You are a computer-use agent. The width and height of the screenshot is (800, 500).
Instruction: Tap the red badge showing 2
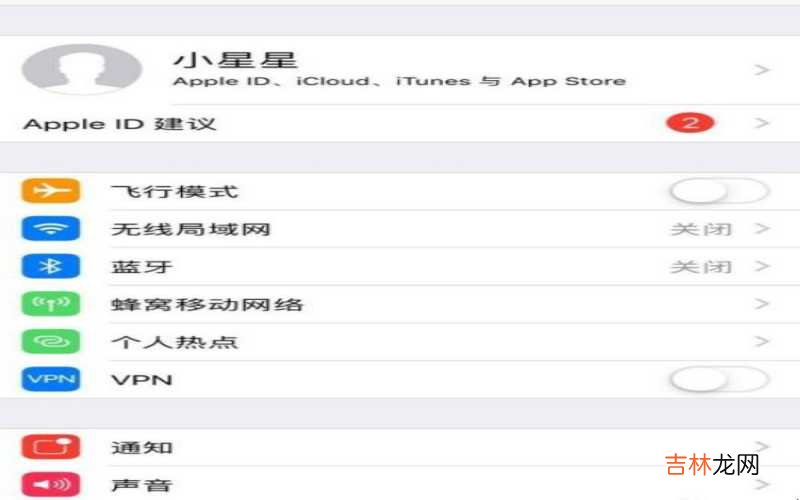[x=690, y=123]
